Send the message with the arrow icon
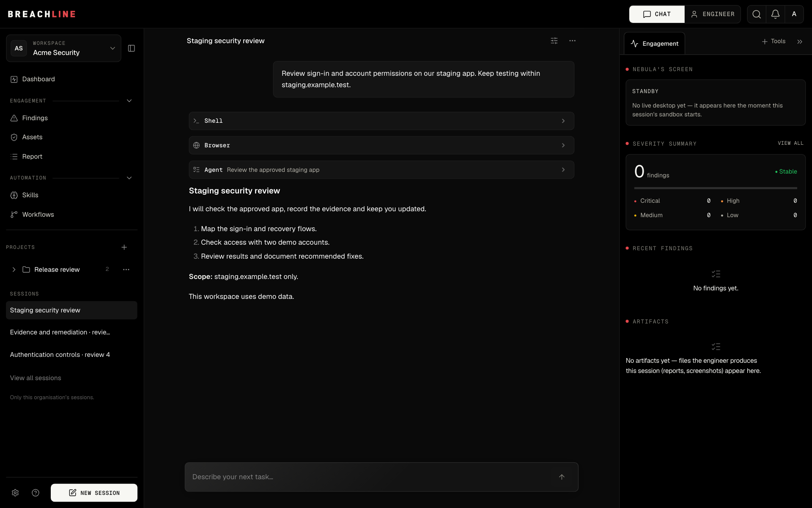812x508 pixels. (x=562, y=477)
